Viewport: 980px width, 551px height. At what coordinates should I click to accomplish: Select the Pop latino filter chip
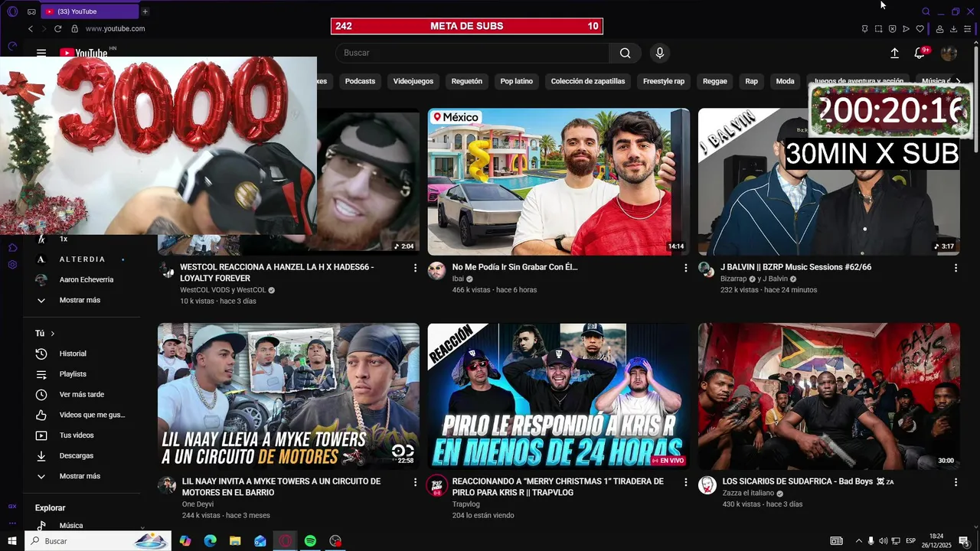[517, 81]
